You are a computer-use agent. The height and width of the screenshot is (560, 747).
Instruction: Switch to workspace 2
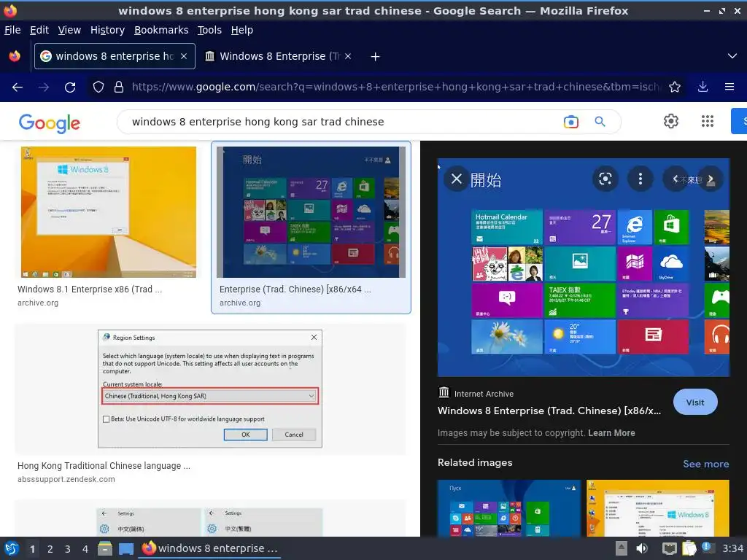click(50, 549)
